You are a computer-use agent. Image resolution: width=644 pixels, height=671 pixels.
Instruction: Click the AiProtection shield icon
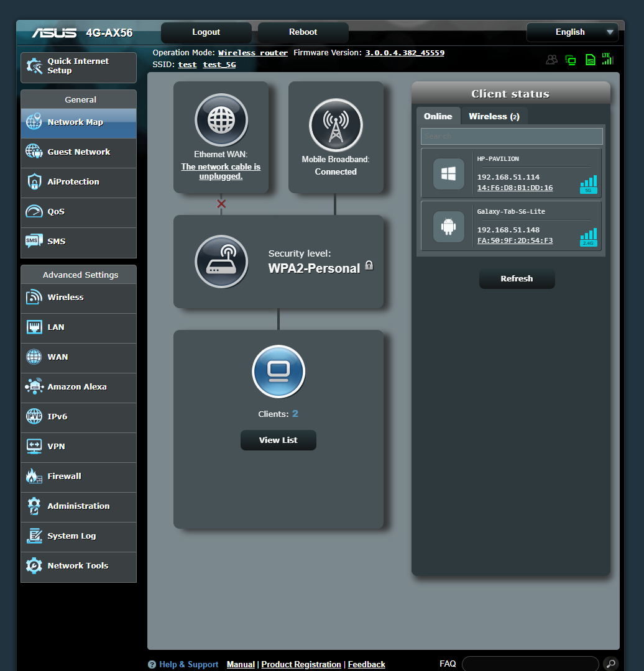[34, 181]
